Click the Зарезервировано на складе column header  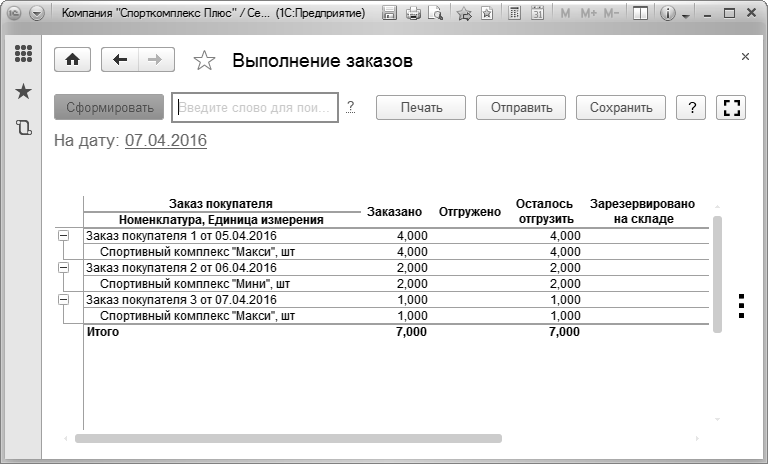pyautogui.click(x=643, y=211)
